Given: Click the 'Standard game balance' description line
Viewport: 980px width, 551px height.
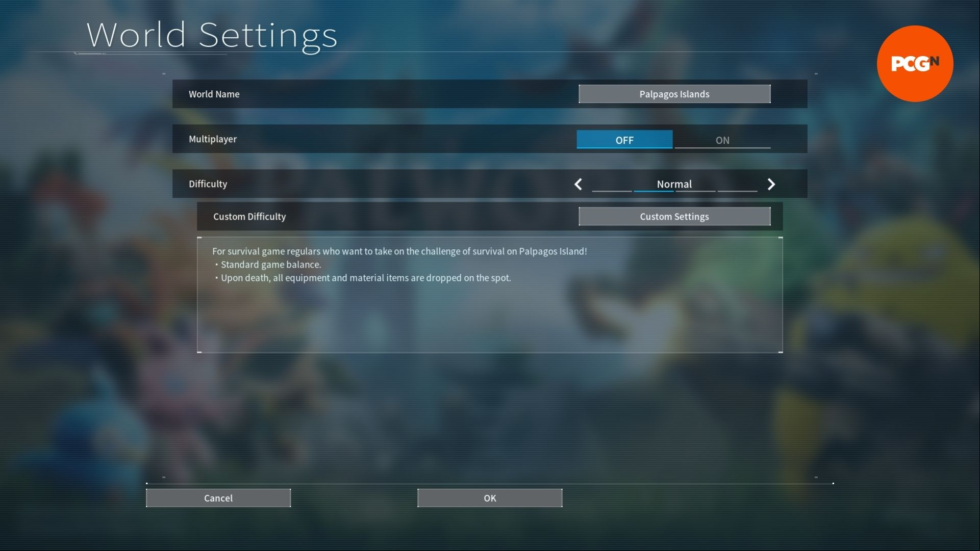Looking at the screenshot, I should click(267, 265).
